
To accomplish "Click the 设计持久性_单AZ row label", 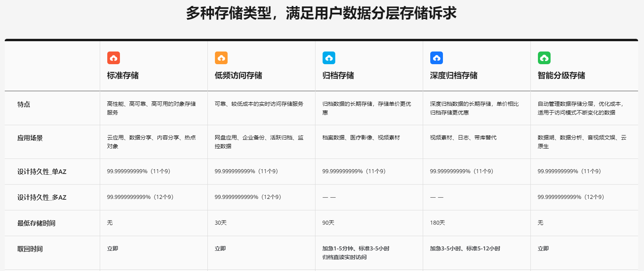I will pyautogui.click(x=42, y=172).
